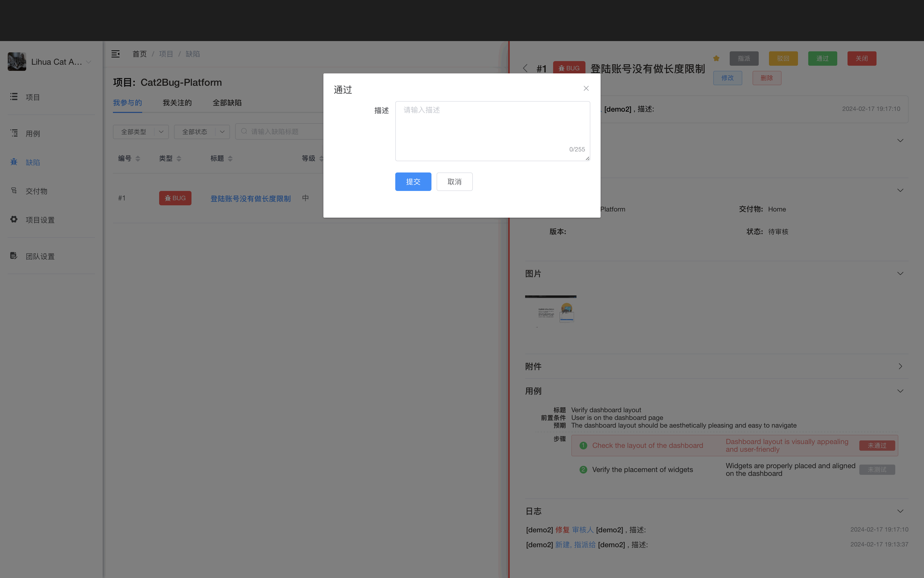Click the 交付物 value Home
The height and width of the screenshot is (578, 924).
(x=777, y=209)
